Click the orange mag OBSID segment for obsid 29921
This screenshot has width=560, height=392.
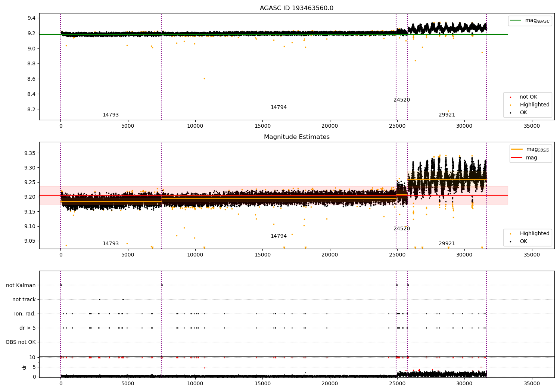pyautogui.click(x=447, y=180)
